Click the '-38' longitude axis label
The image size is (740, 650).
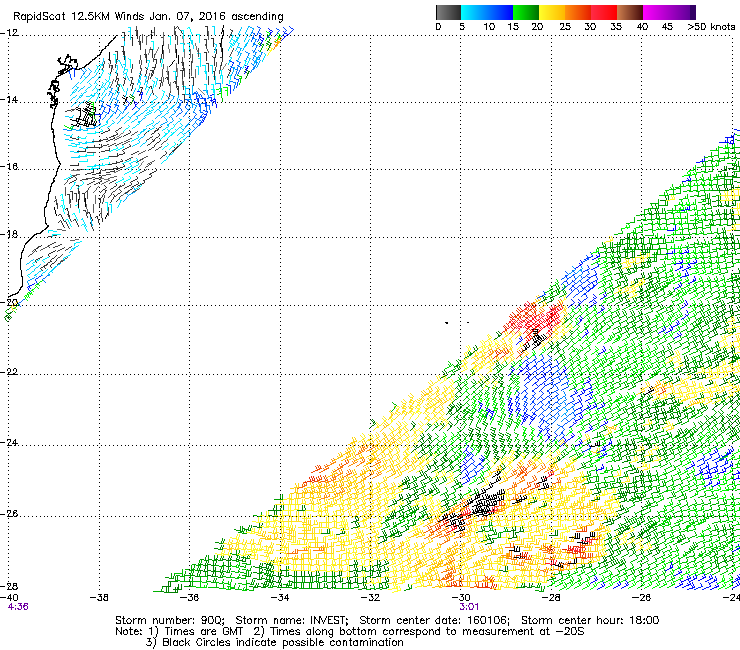100,598
